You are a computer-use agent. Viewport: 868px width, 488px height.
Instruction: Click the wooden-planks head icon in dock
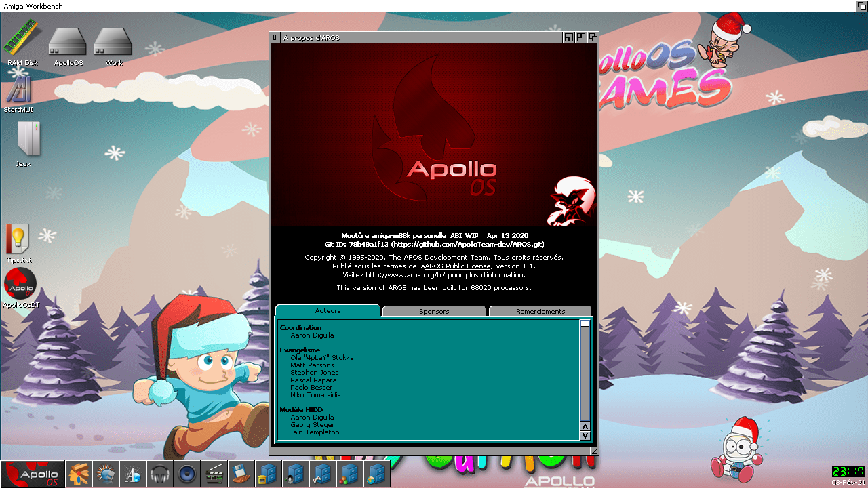tap(79, 474)
